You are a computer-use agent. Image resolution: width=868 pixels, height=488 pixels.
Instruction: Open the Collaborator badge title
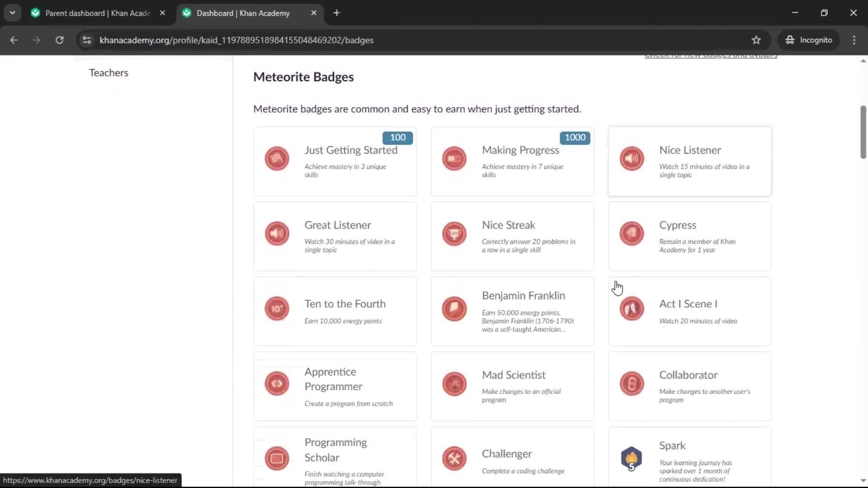pyautogui.click(x=688, y=375)
